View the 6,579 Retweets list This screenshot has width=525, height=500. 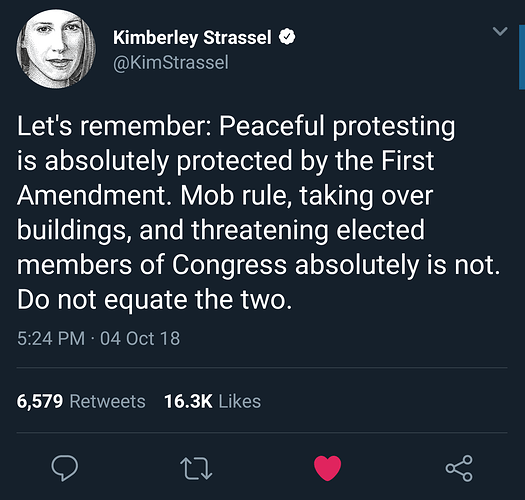81,401
